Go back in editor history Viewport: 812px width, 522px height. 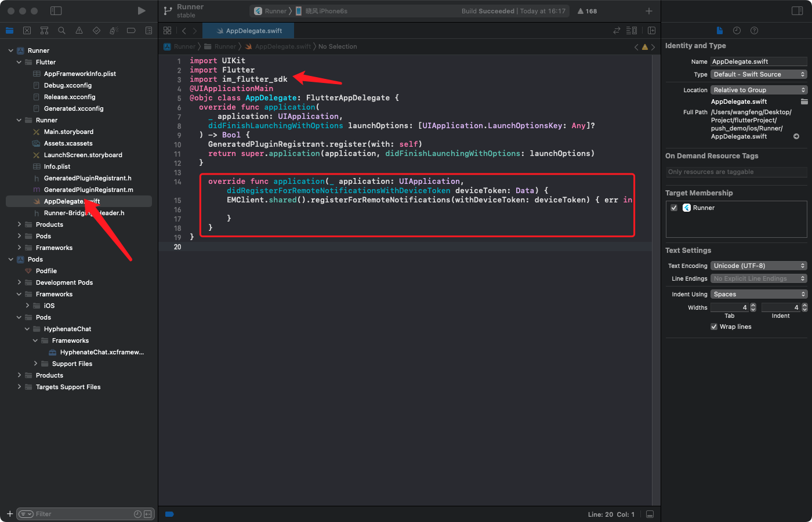(184, 31)
